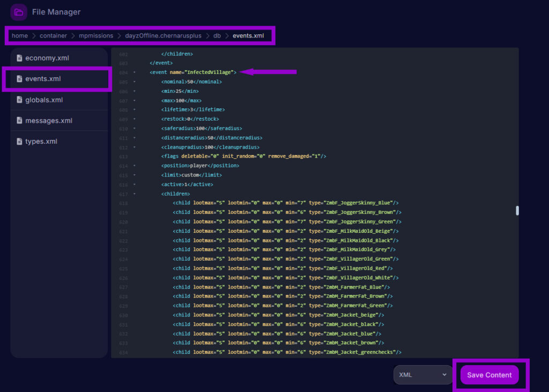Open the container breadcrumb link

point(53,35)
